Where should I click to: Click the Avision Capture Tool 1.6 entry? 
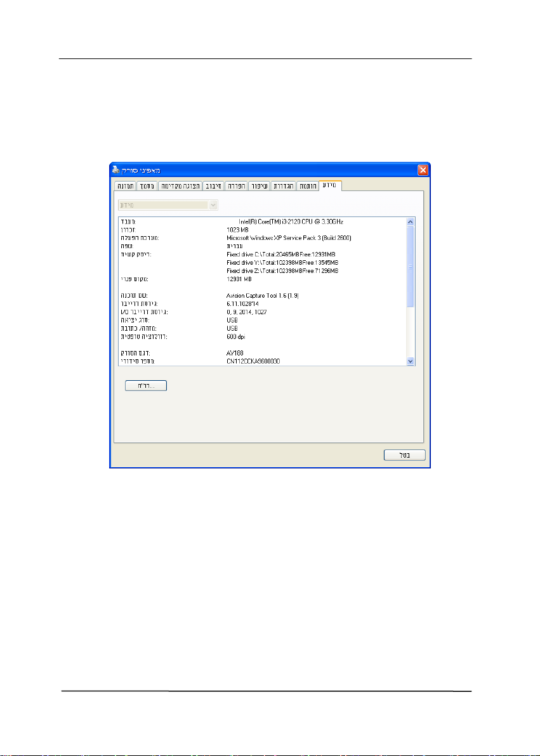click(x=263, y=296)
